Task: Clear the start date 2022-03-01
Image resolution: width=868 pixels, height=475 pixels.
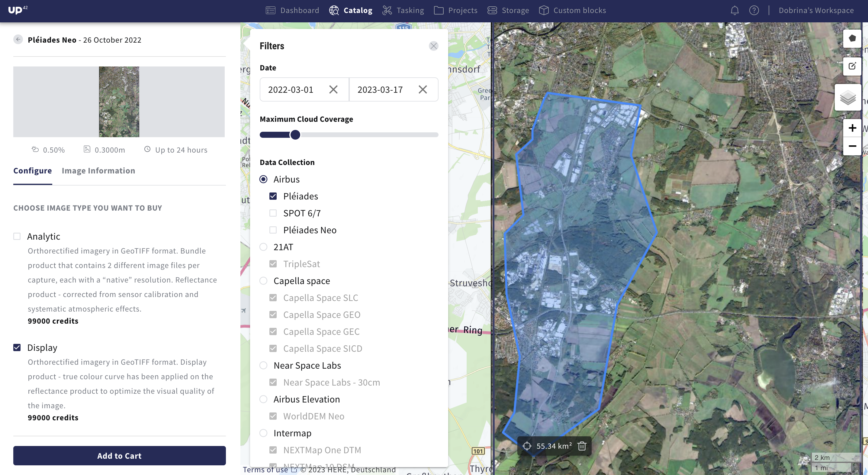Action: (x=333, y=89)
